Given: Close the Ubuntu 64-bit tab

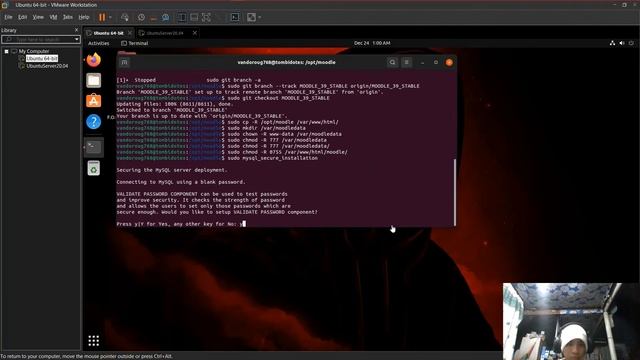Looking at the screenshot, I should pyautogui.click(x=130, y=33).
